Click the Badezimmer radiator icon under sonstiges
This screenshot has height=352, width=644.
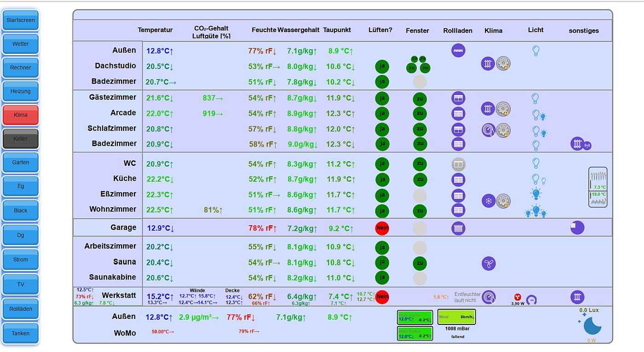[x=577, y=144]
